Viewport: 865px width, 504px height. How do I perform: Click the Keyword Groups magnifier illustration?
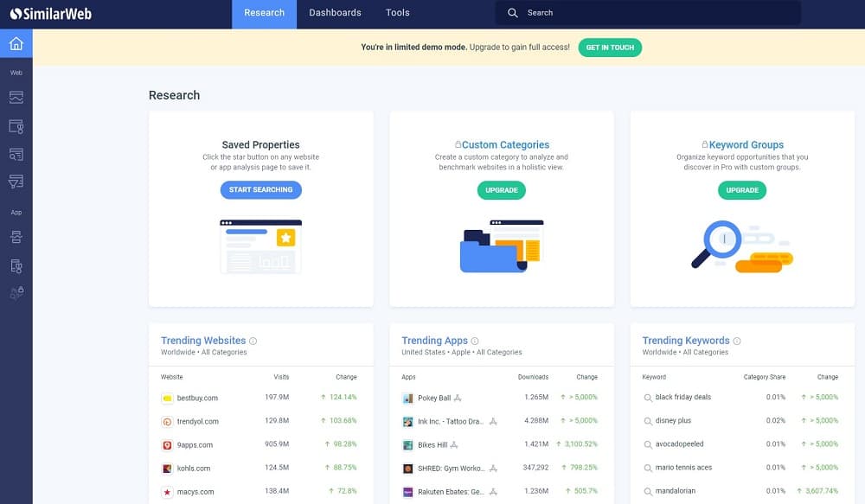click(x=742, y=246)
